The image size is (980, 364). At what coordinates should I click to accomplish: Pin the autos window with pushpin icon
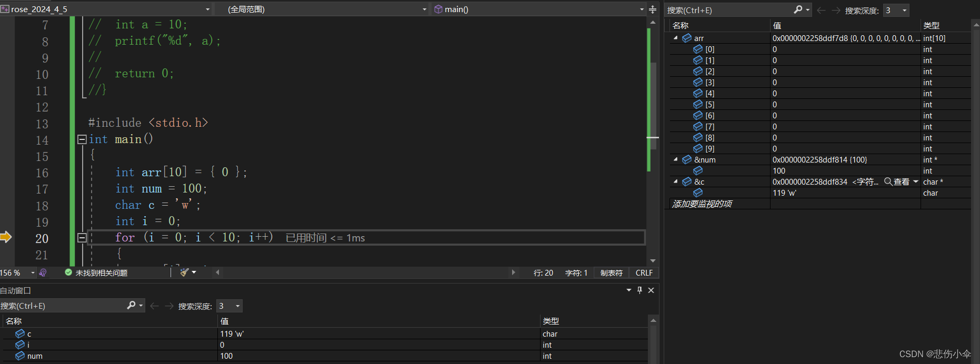[x=639, y=290]
